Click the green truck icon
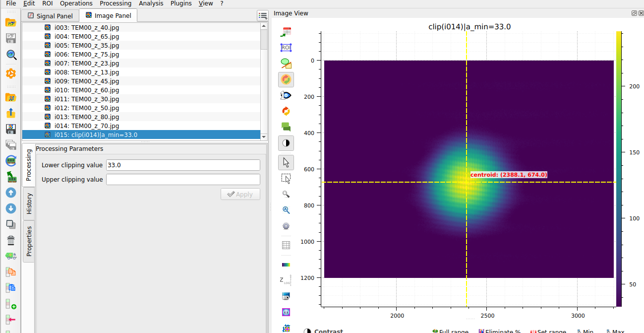The width and height of the screenshot is (644, 333). point(11,256)
